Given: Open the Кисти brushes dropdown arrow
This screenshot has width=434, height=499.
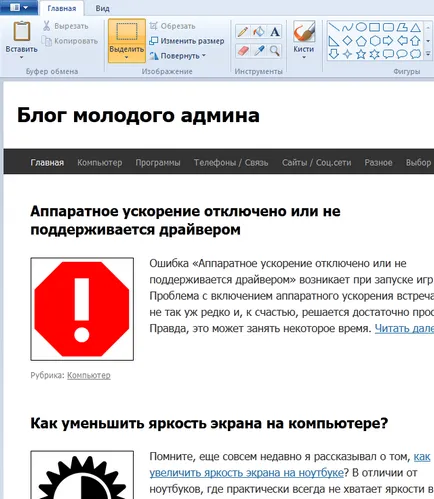Looking at the screenshot, I should tap(304, 58).
